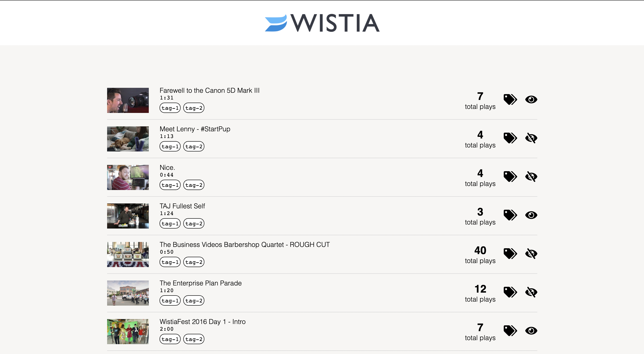
Task: Select tag-2 under TAJ Fullest Self
Action: click(194, 224)
